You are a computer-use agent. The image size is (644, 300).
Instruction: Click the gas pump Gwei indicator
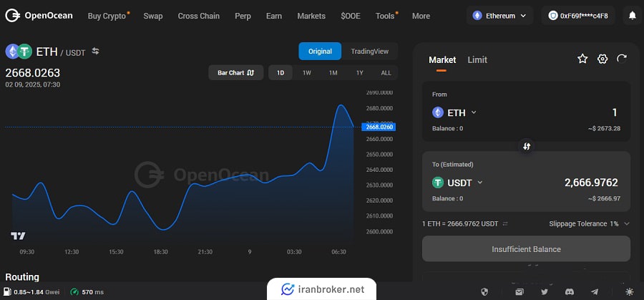[32, 292]
